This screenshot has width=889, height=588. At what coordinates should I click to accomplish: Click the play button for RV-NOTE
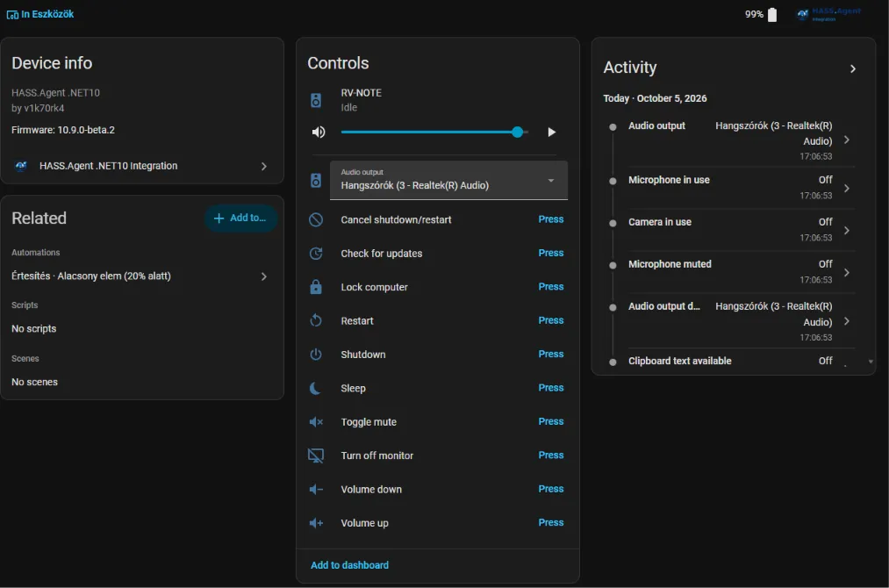(551, 133)
